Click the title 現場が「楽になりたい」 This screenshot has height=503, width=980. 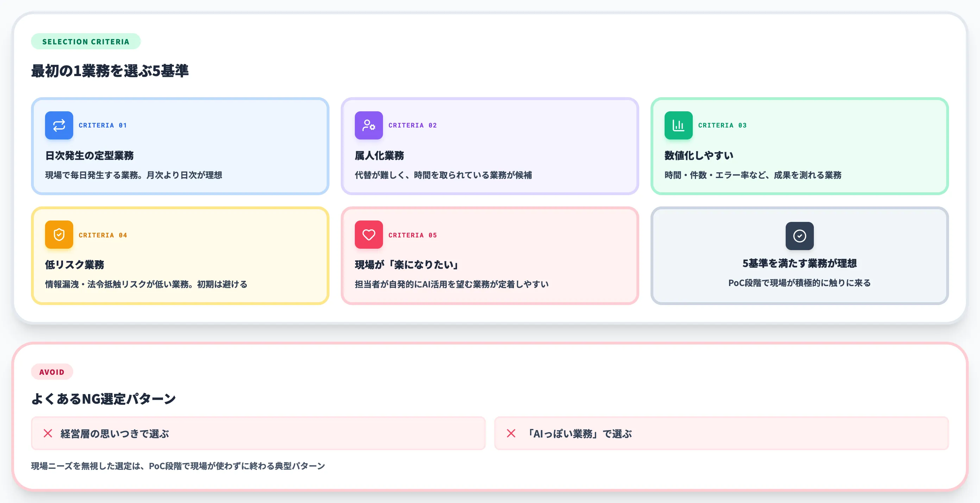[x=407, y=265]
